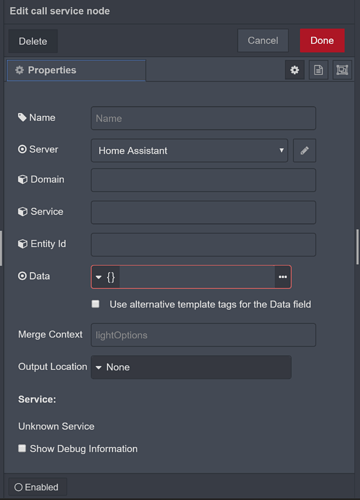Switch to the Properties tab
This screenshot has width=360, height=500.
tap(76, 70)
